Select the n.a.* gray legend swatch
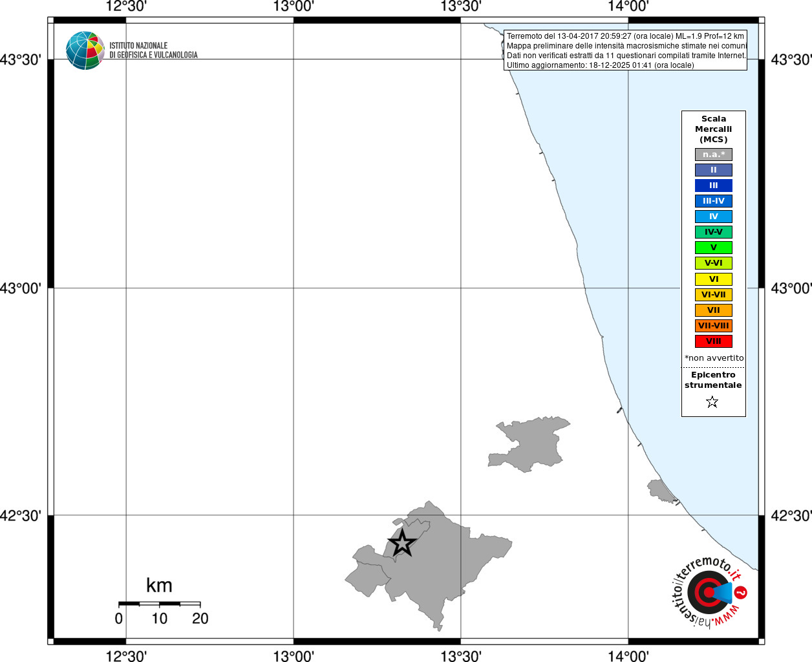Image resolution: width=812 pixels, height=662 pixels. pyautogui.click(x=714, y=155)
